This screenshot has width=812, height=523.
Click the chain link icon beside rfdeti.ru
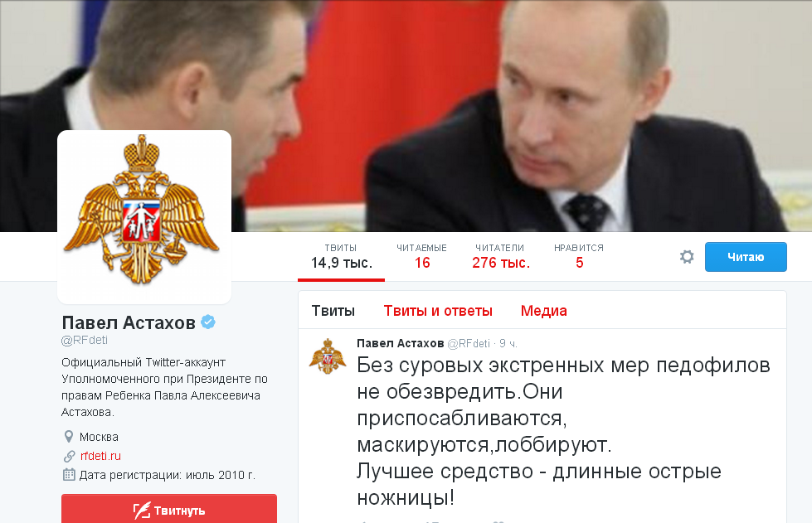click(x=69, y=456)
